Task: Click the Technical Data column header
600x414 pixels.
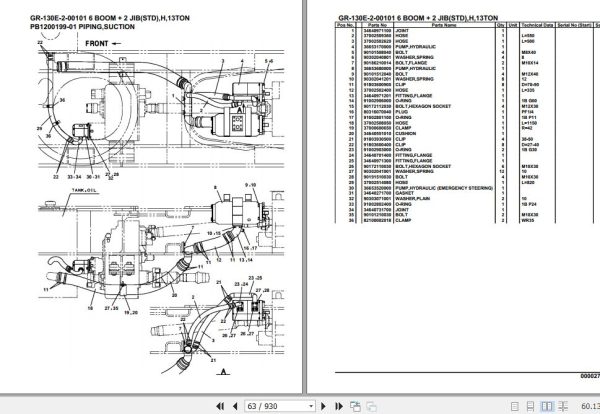Action: pos(537,25)
